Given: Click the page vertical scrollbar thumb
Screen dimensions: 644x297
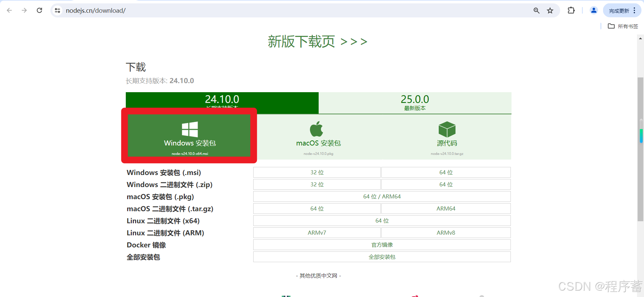Looking at the screenshot, I should tap(640, 149).
